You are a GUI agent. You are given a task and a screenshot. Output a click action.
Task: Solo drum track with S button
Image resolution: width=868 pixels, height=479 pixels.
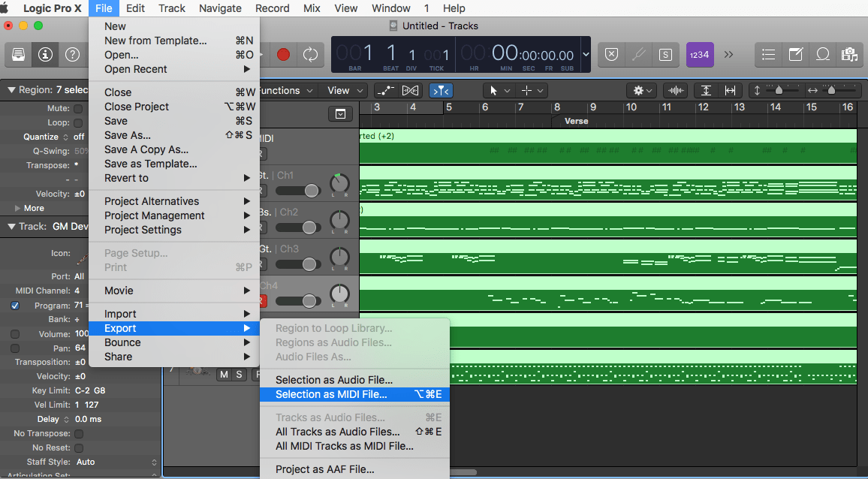pyautogui.click(x=239, y=375)
